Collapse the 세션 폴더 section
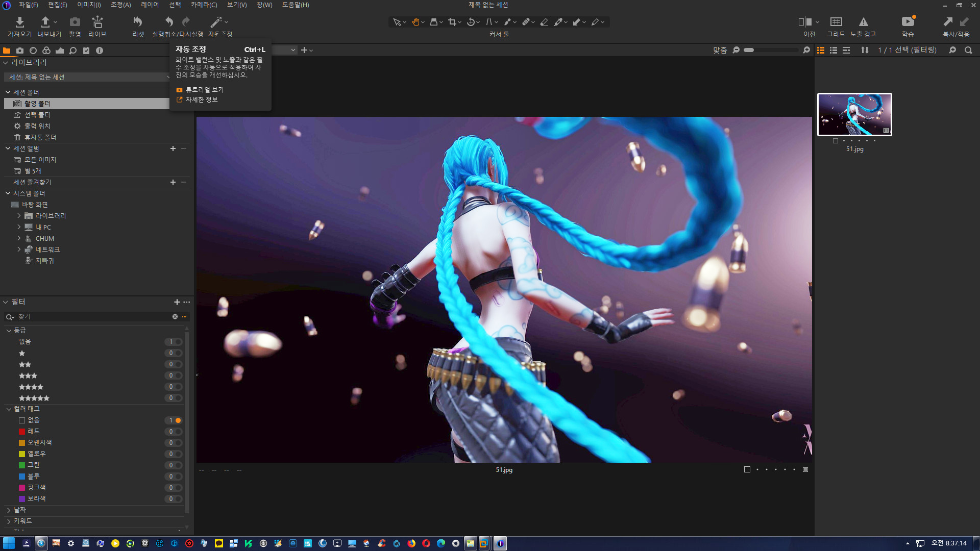Image resolution: width=980 pixels, height=551 pixels. [8, 92]
